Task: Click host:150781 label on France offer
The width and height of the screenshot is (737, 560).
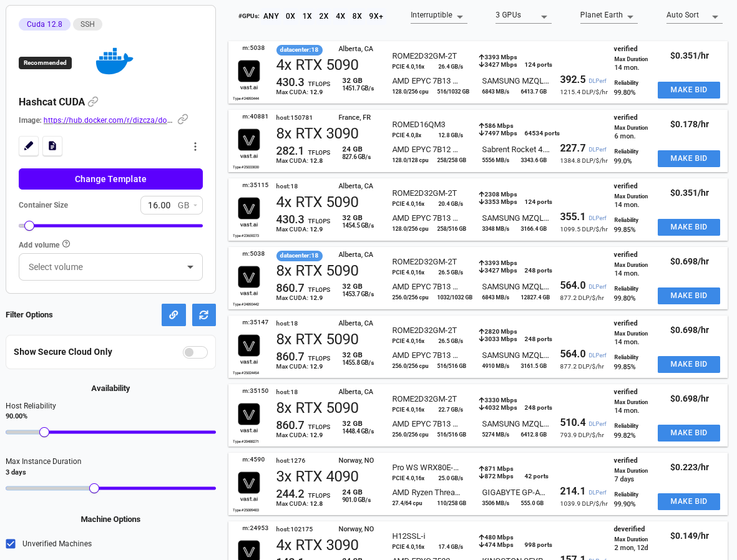Action: [x=294, y=117]
